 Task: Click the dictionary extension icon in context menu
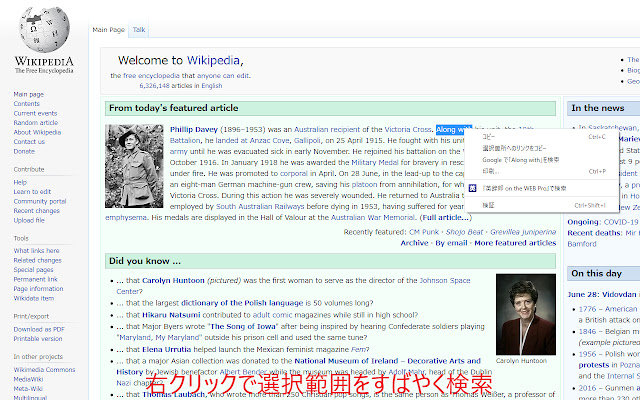click(x=473, y=187)
